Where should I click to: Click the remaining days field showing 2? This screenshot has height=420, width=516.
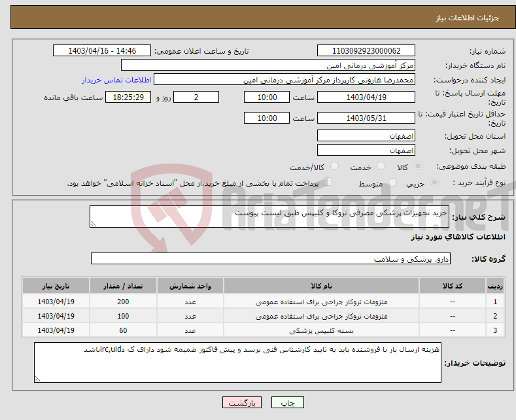coord(196,97)
